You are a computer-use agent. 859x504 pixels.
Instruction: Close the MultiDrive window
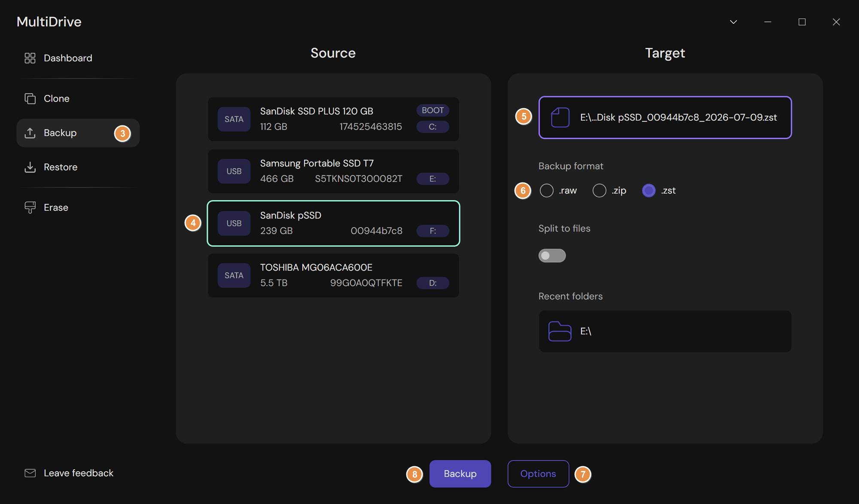pos(836,22)
